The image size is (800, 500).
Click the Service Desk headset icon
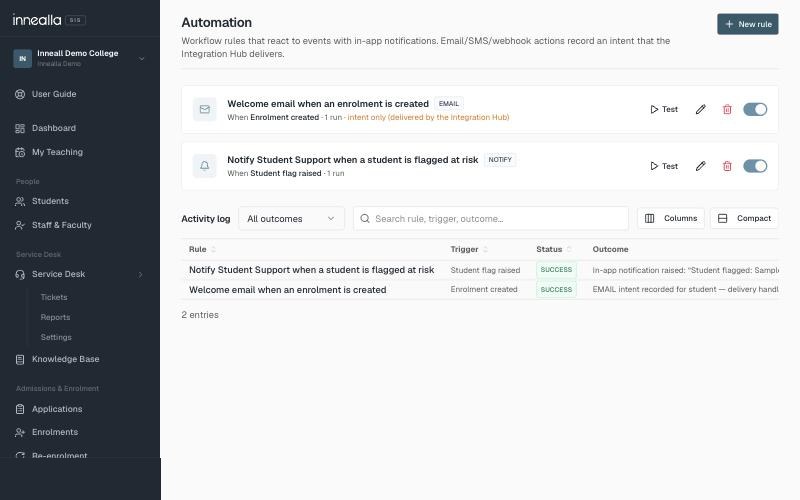[x=20, y=274]
